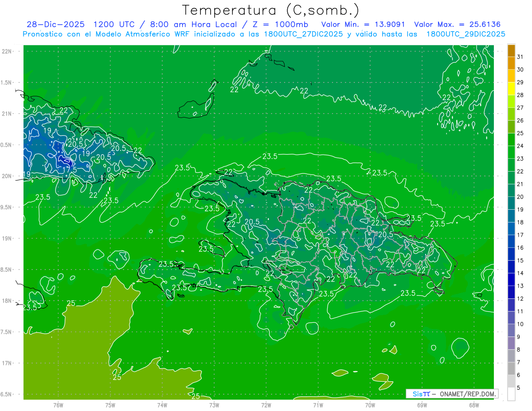Click legend value '28' on color scale
The image size is (532, 411).
coord(520,95)
